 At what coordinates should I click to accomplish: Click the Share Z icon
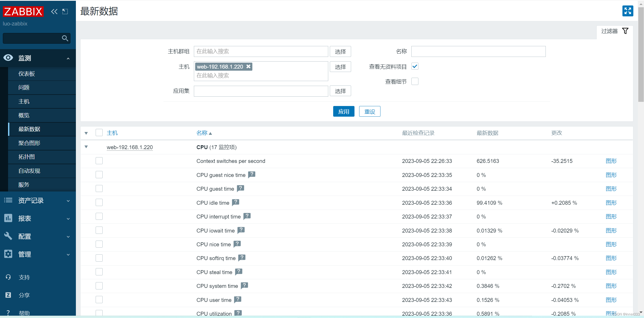coord(8,295)
